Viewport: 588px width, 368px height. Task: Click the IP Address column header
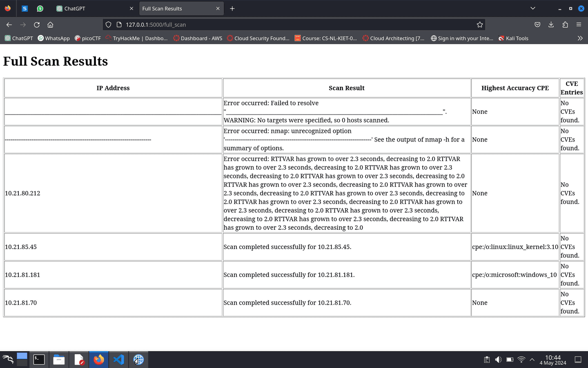tap(113, 88)
